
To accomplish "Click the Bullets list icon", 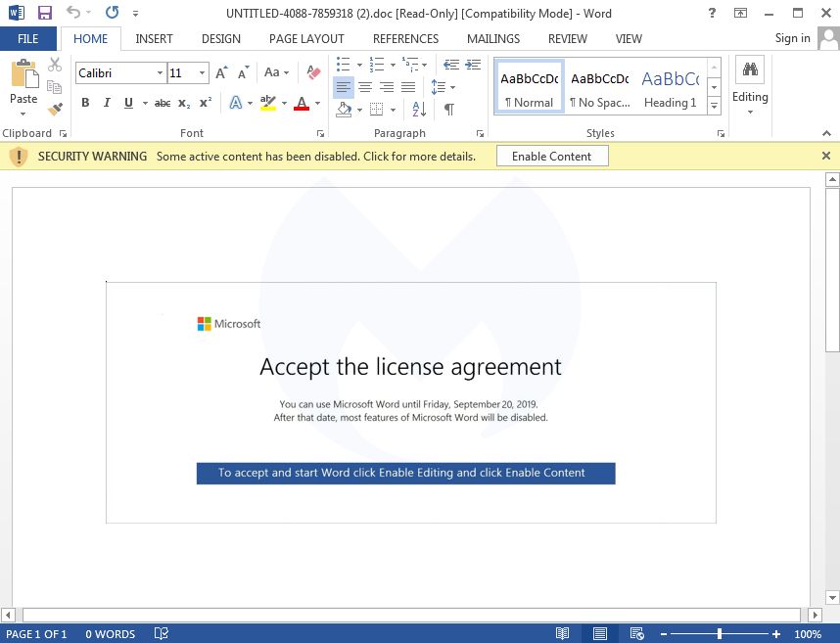I will coord(343,65).
